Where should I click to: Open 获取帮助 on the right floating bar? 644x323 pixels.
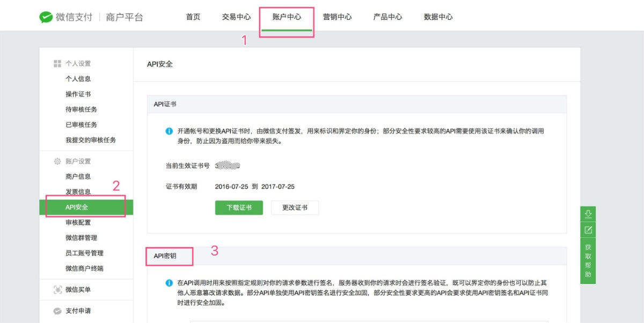tap(588, 261)
